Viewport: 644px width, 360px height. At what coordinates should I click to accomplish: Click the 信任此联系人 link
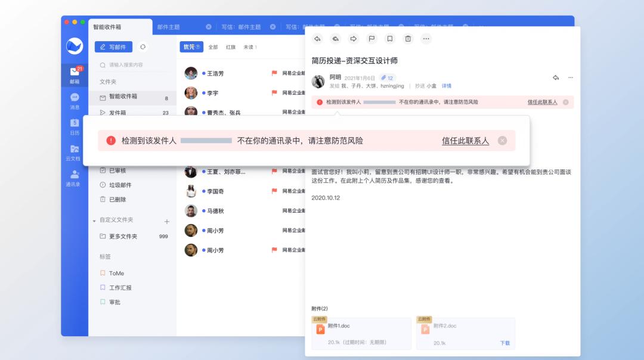tap(465, 141)
